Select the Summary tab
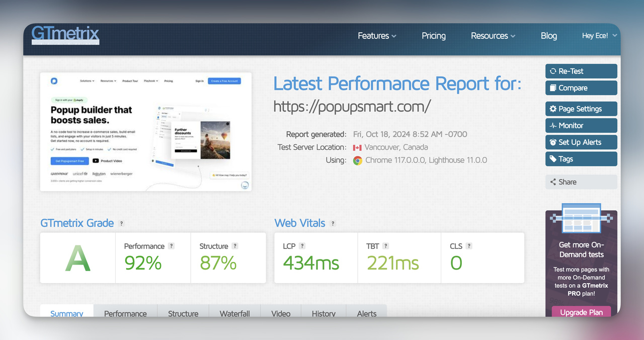 (x=66, y=312)
